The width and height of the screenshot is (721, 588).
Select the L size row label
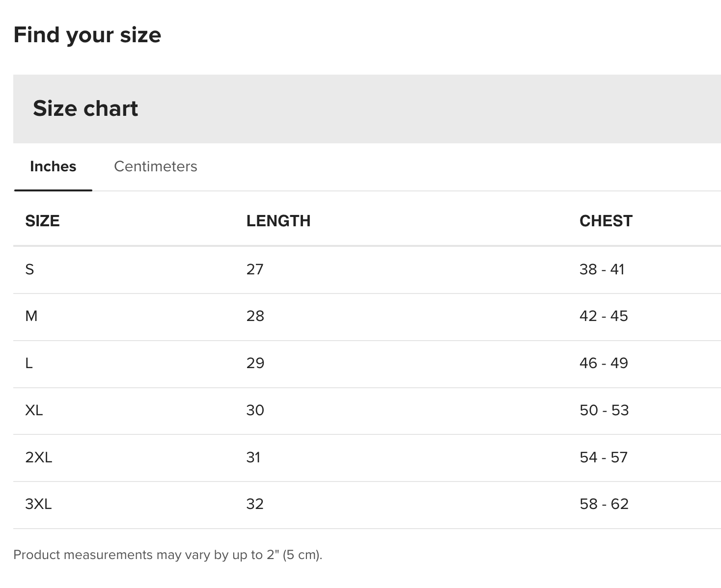(x=29, y=363)
